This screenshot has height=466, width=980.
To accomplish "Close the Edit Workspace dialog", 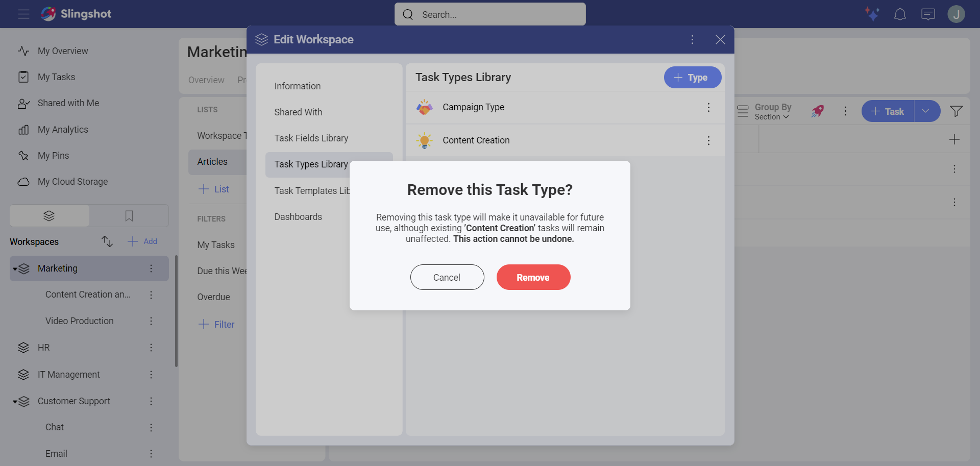I will pos(720,40).
